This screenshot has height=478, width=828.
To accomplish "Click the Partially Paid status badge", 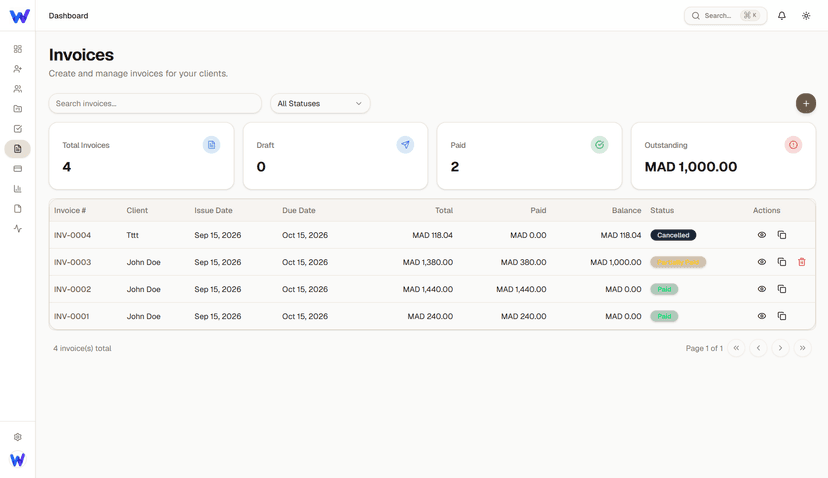I will click(x=678, y=262).
